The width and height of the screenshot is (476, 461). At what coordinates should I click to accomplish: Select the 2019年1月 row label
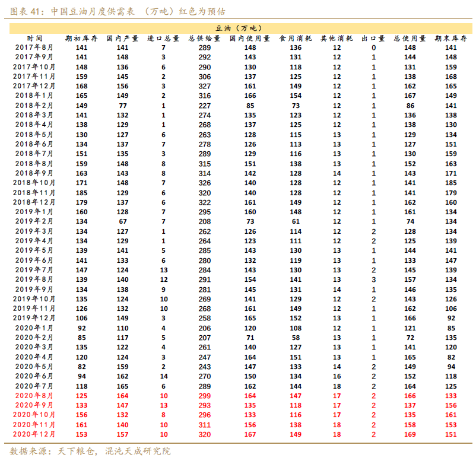click(x=34, y=212)
